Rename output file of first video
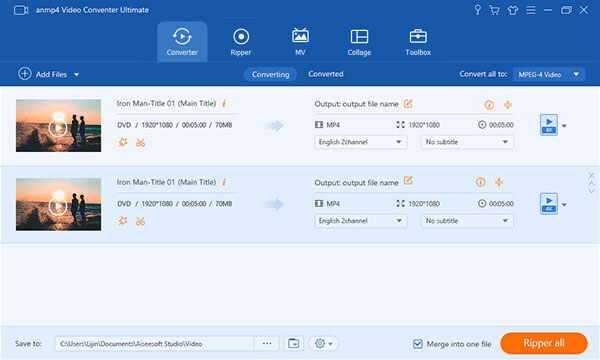 click(x=408, y=103)
